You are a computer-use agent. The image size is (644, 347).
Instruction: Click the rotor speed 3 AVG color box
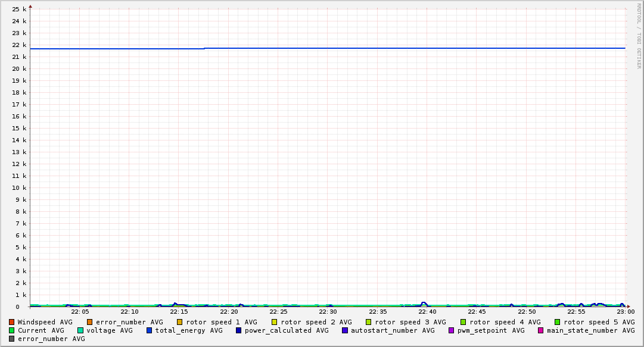pyautogui.click(x=369, y=322)
